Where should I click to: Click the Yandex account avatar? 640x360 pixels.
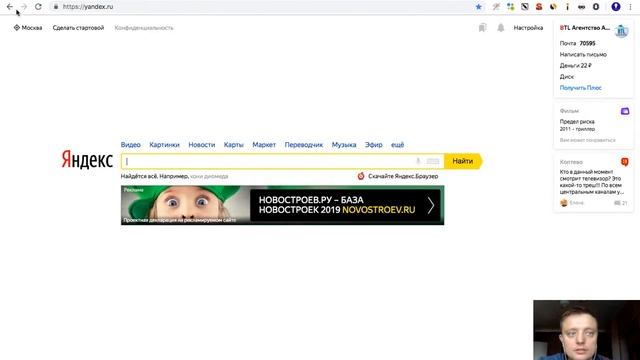[621, 31]
